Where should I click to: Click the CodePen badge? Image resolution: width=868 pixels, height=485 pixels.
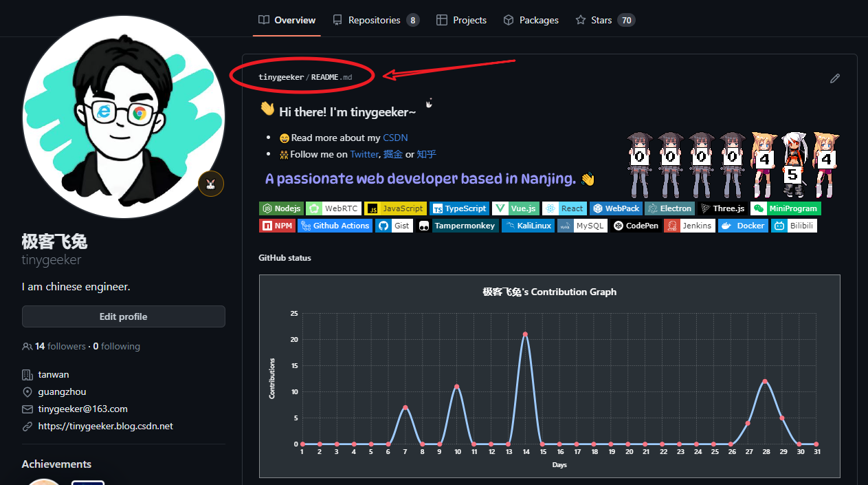pyautogui.click(x=636, y=225)
